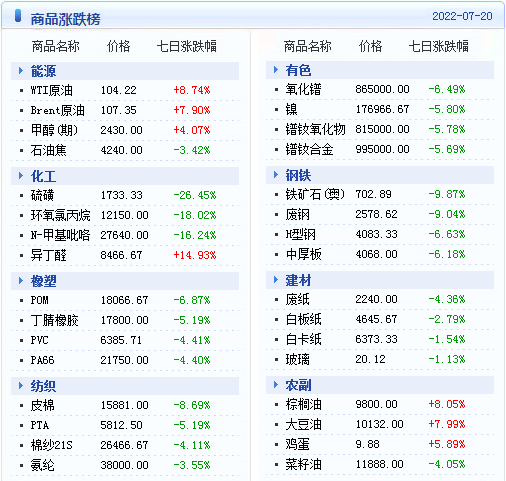The height and width of the screenshot is (481, 506).
Task: Click 镨钕氧化物 commodity name
Action: pos(315,129)
